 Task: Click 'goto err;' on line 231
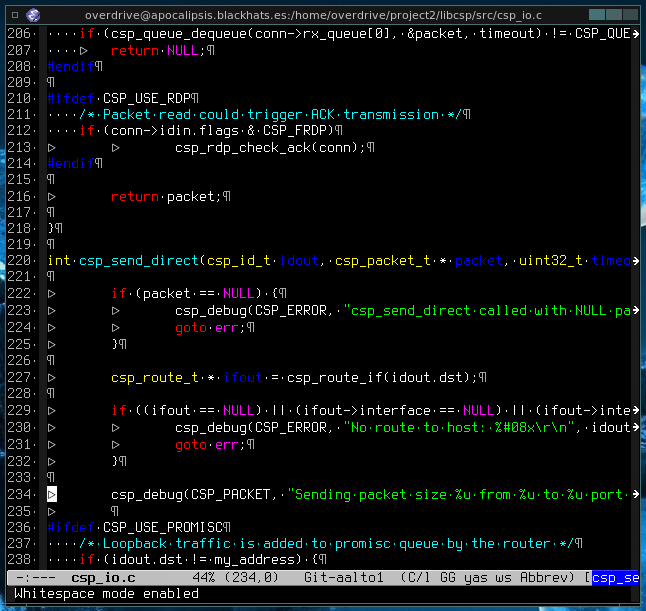211,445
